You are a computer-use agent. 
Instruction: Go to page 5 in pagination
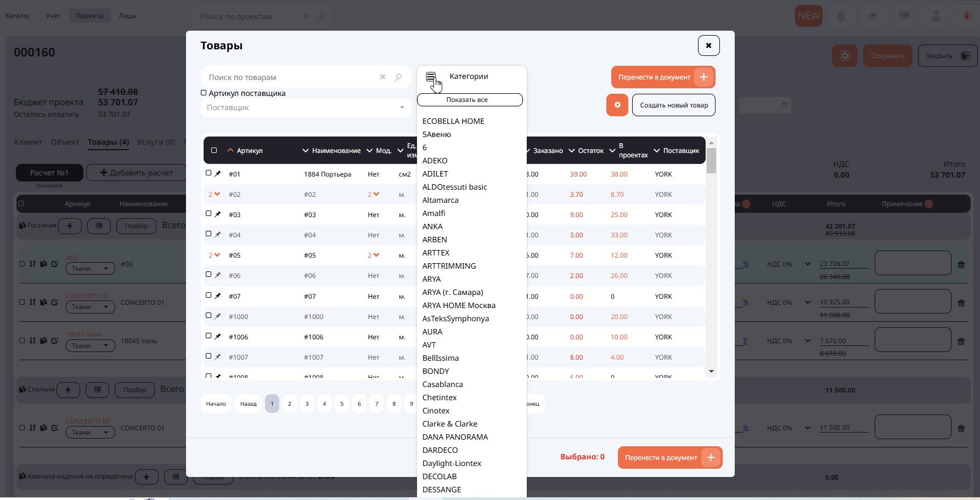pos(342,404)
